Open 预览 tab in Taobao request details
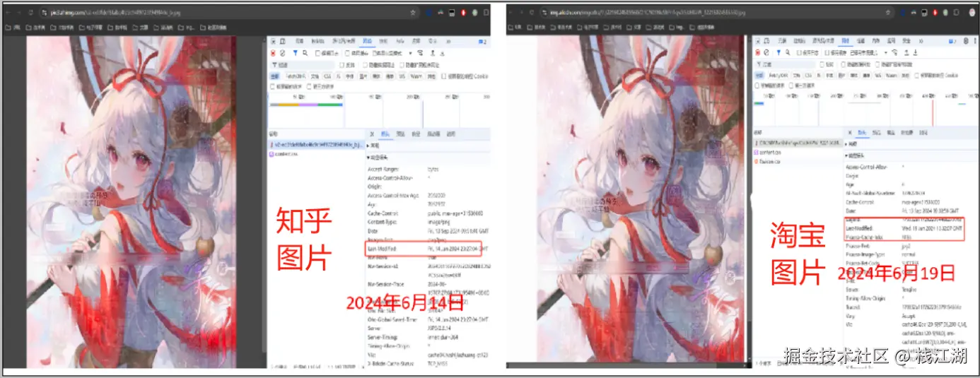Image resolution: width=980 pixels, height=378 pixels. 877,132
